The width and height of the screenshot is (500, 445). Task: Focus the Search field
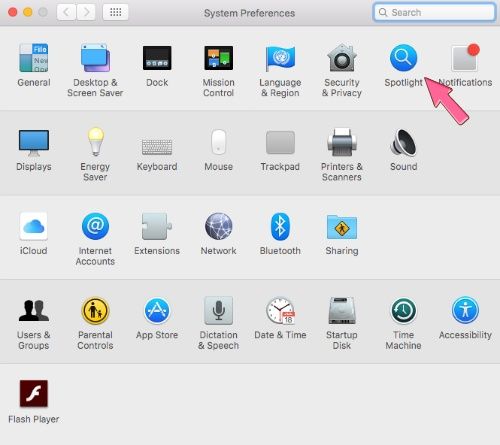coord(434,12)
